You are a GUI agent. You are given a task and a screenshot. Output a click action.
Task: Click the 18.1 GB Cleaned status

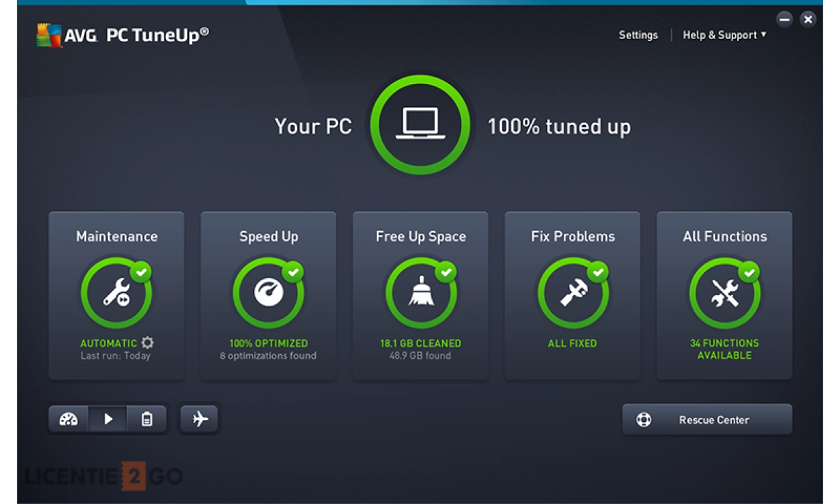click(421, 343)
